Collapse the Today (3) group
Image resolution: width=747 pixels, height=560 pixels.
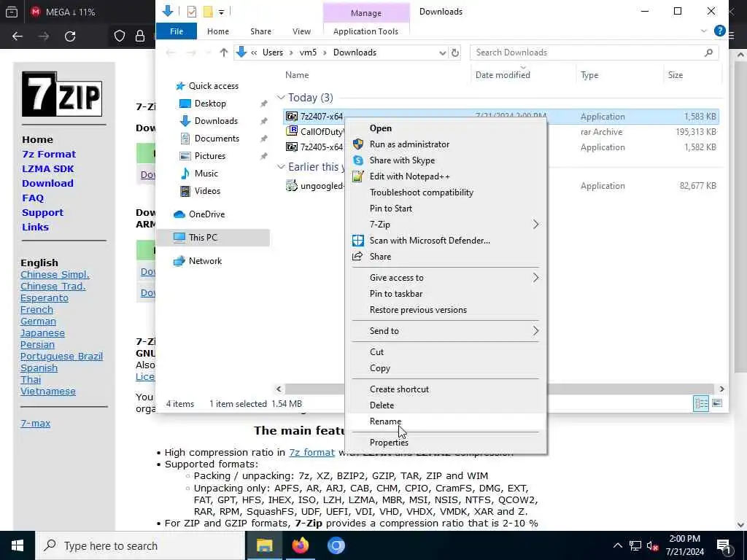click(281, 98)
